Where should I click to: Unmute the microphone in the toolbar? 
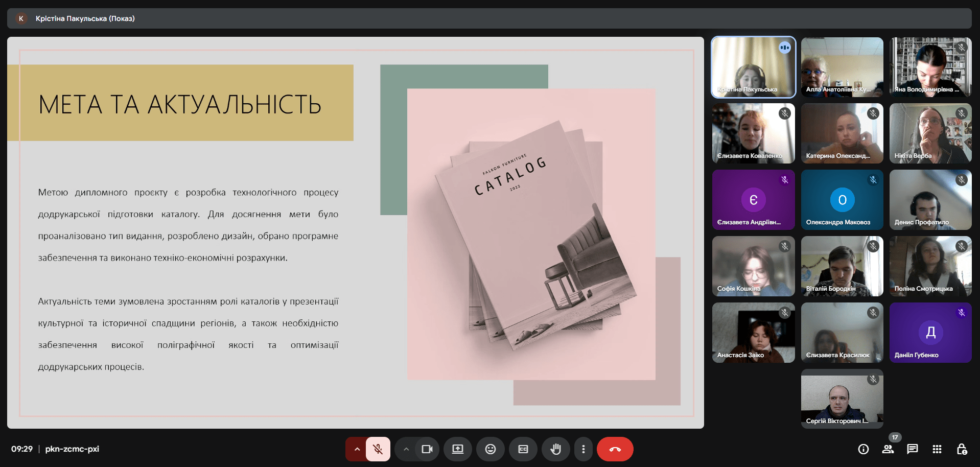pyautogui.click(x=378, y=449)
